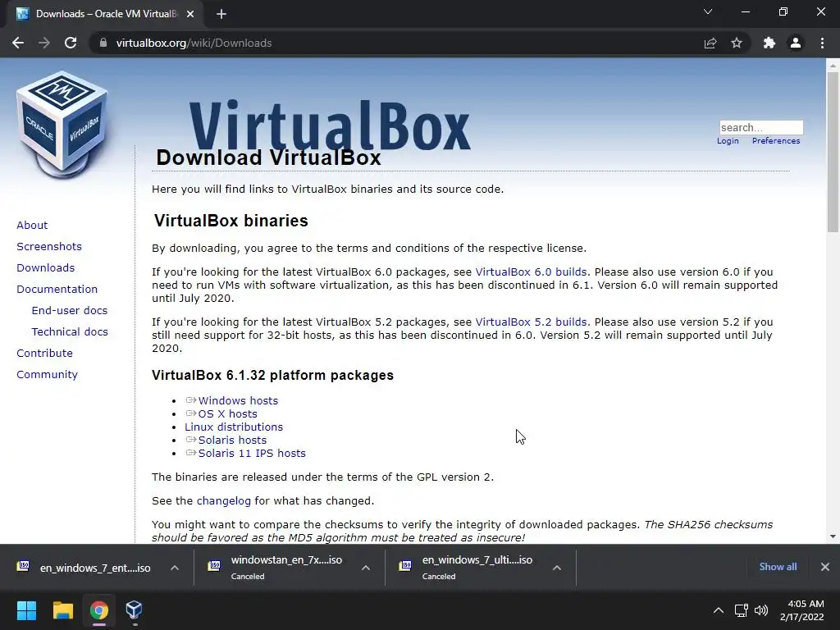Viewport: 840px width, 630px height.
Task: Open Technical docs in sidebar
Action: 70,332
